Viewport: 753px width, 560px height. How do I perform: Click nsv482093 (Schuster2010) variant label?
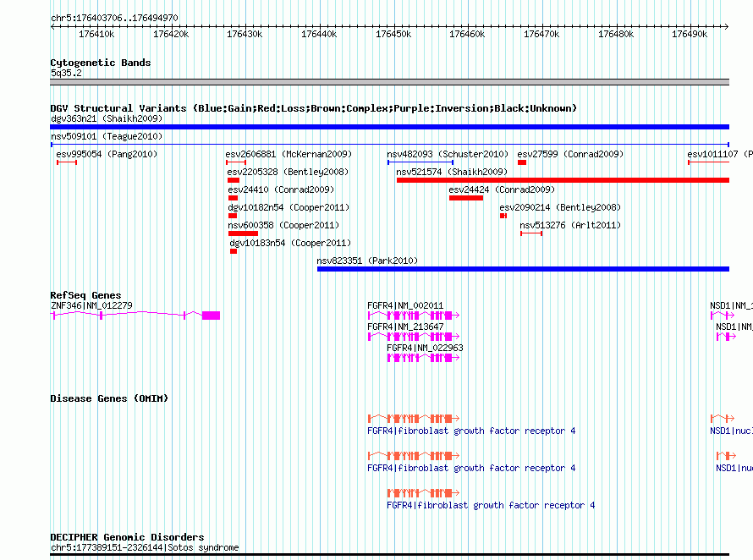coord(448,154)
